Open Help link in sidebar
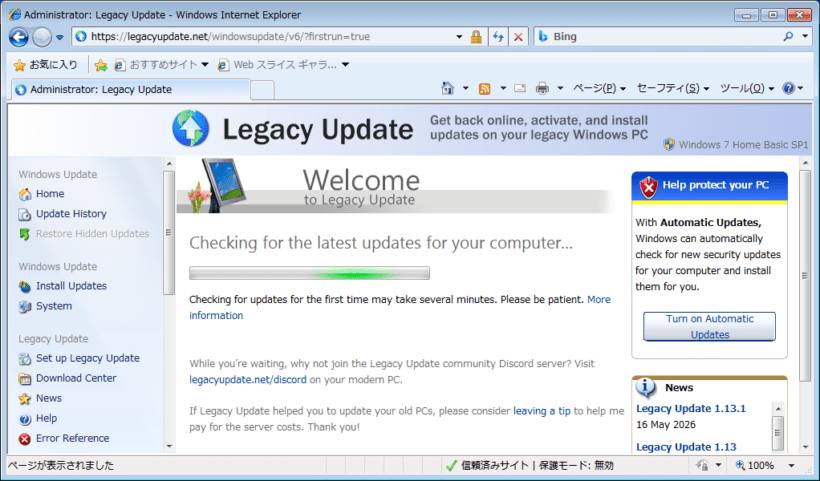Viewport: 820px width, 481px height. 47,418
